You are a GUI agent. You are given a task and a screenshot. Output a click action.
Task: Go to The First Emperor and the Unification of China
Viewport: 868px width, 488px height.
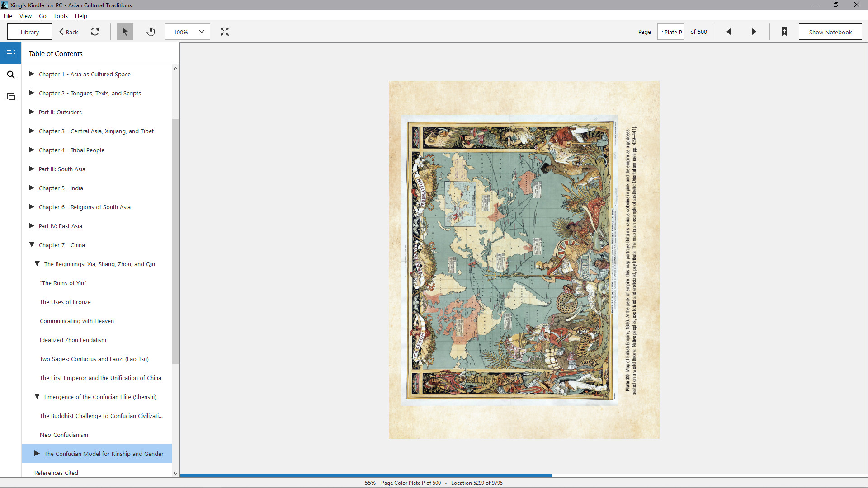[100, 378]
